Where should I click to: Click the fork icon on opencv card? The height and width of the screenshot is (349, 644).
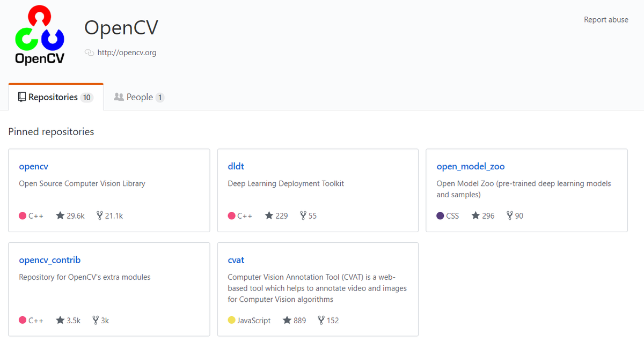click(99, 216)
